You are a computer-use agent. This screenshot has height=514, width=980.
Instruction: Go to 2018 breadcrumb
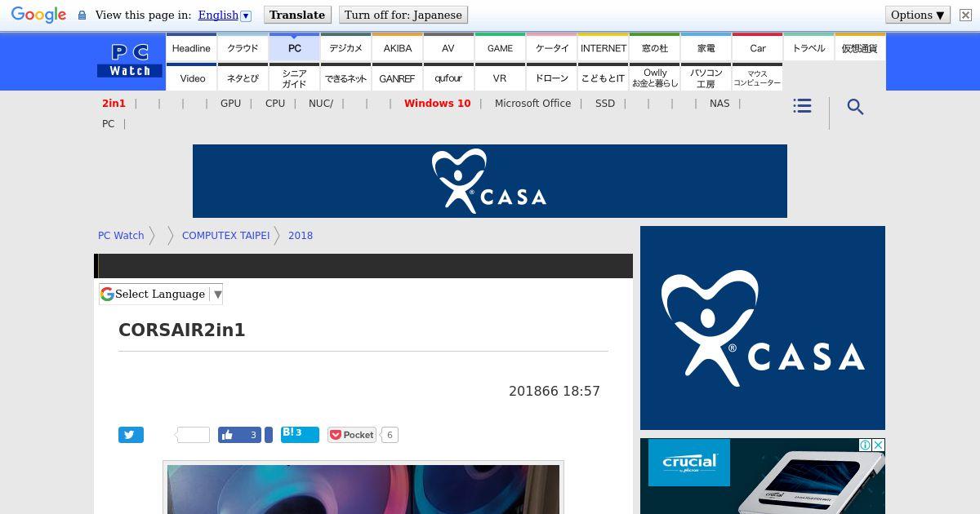point(301,235)
